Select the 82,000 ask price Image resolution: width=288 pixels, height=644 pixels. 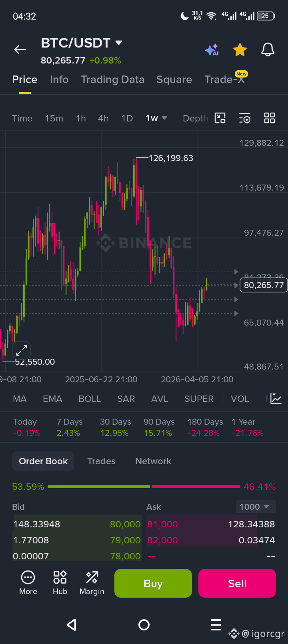(162, 540)
